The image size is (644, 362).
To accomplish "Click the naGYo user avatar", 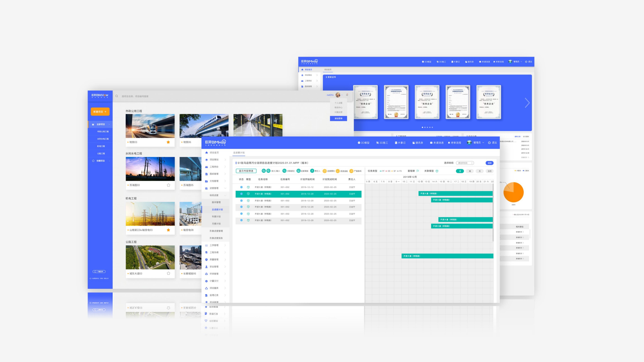I will (x=338, y=95).
